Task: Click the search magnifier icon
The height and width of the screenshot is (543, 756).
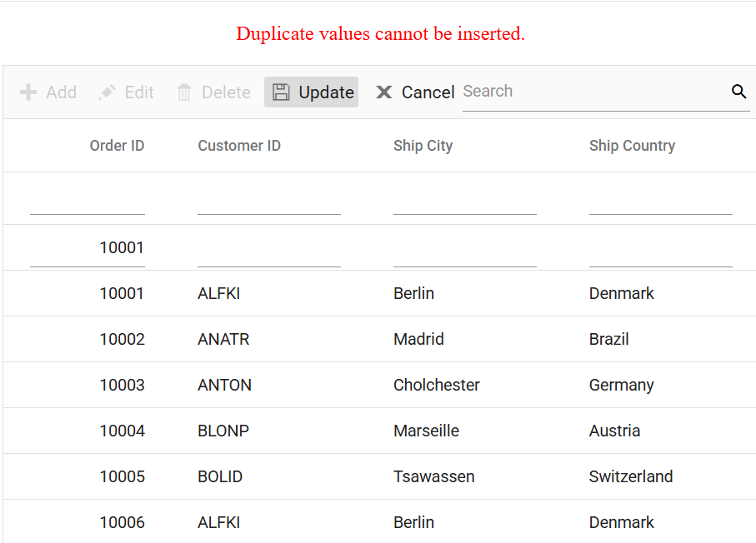Action: coord(738,91)
